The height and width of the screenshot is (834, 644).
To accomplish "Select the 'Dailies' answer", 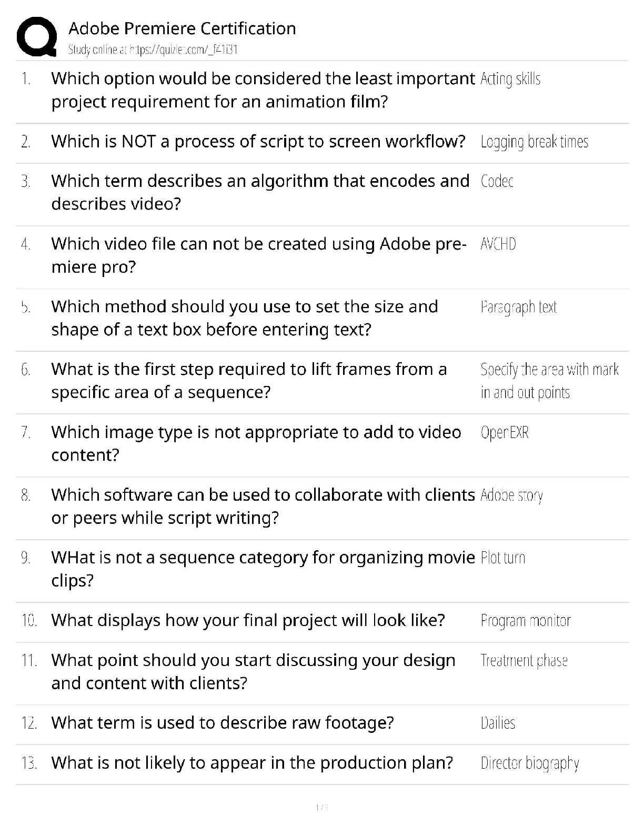I will (498, 723).
